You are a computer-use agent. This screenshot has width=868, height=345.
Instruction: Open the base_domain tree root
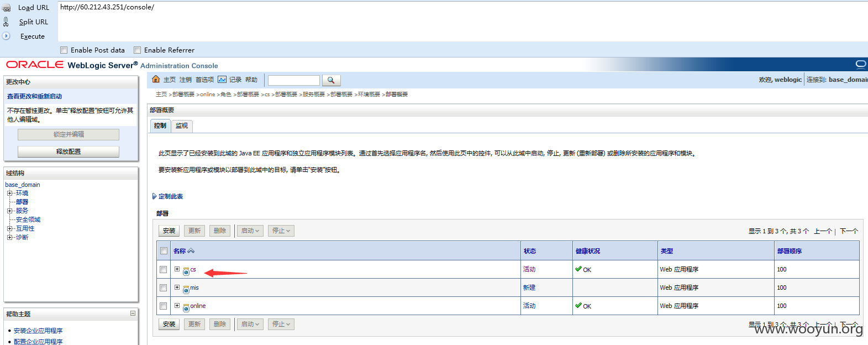[x=23, y=185]
